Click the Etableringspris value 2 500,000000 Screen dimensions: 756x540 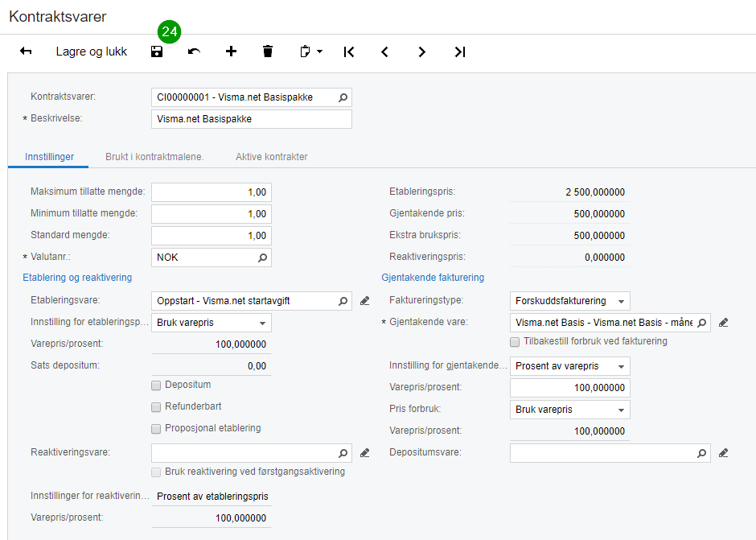point(595,192)
